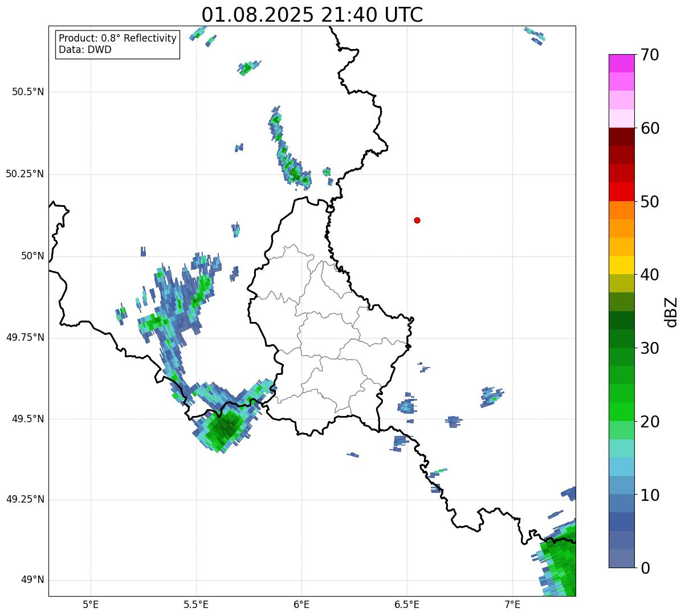685x616 pixels.
Task: Click the yellow colorbar swatch at 40 dBZ
Action: [x=622, y=265]
